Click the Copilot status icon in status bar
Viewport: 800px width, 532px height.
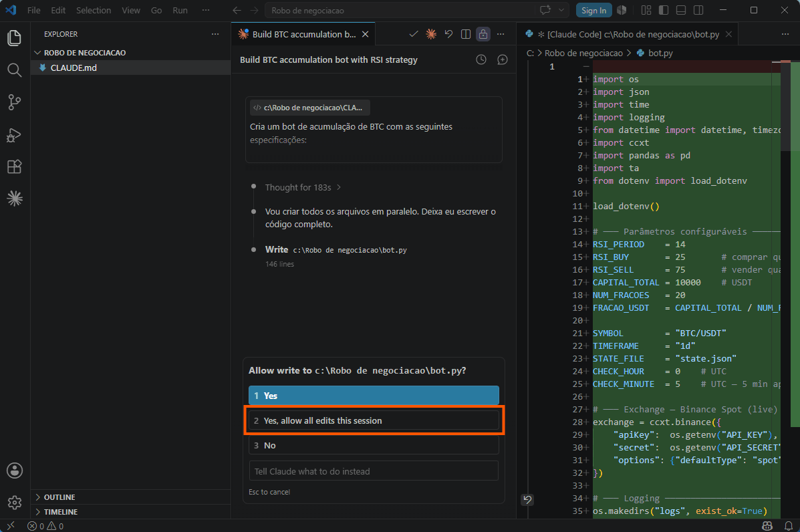[767, 526]
